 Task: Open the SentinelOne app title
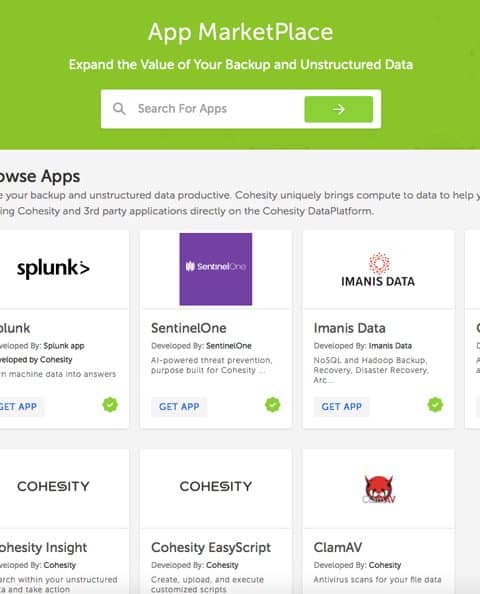tap(189, 328)
